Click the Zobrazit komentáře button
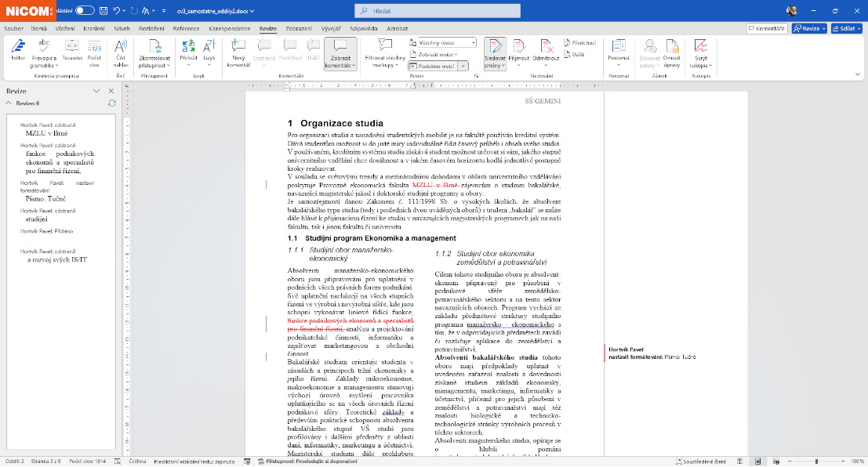The height and width of the screenshot is (467, 868). (340, 53)
